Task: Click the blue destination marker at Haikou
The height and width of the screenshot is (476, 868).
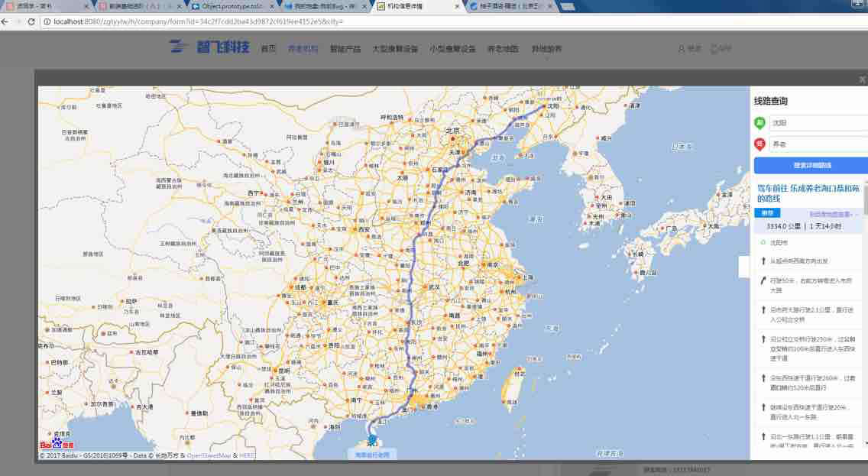Action: (372, 439)
